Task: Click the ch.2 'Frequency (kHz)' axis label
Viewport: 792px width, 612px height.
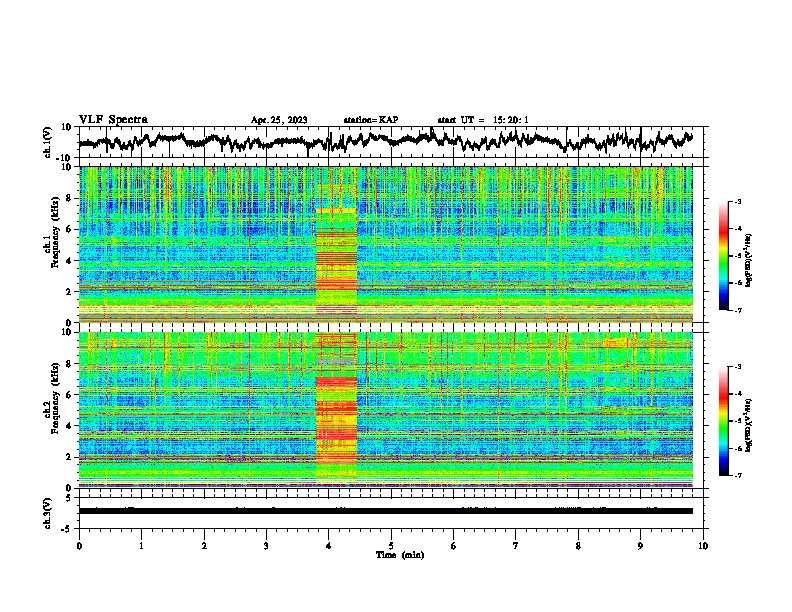Action: [55, 398]
